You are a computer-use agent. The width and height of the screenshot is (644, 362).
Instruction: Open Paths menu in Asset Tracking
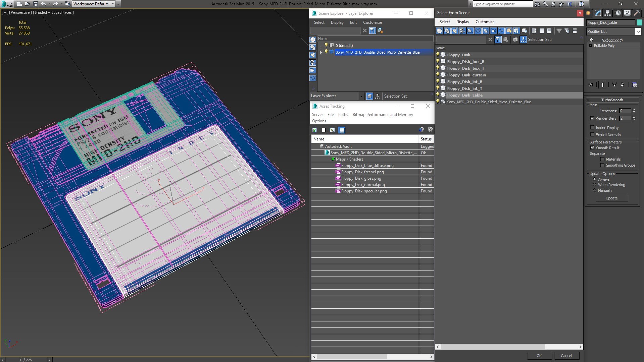[343, 115]
